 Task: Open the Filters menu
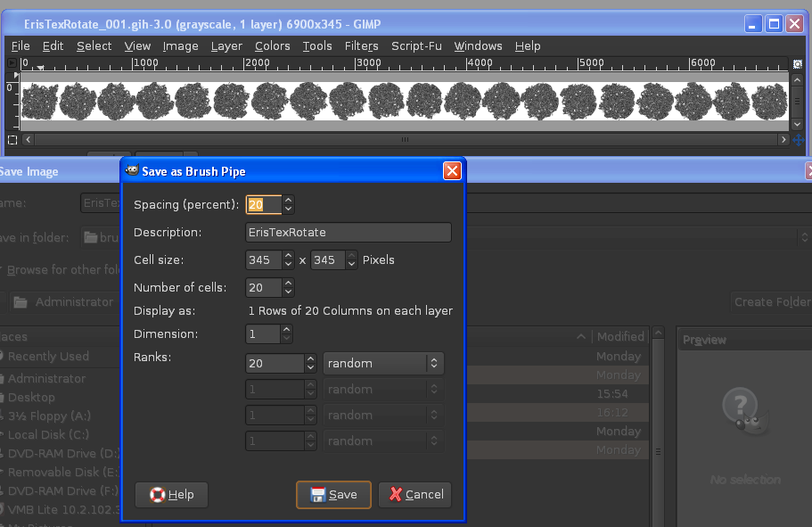(x=361, y=45)
